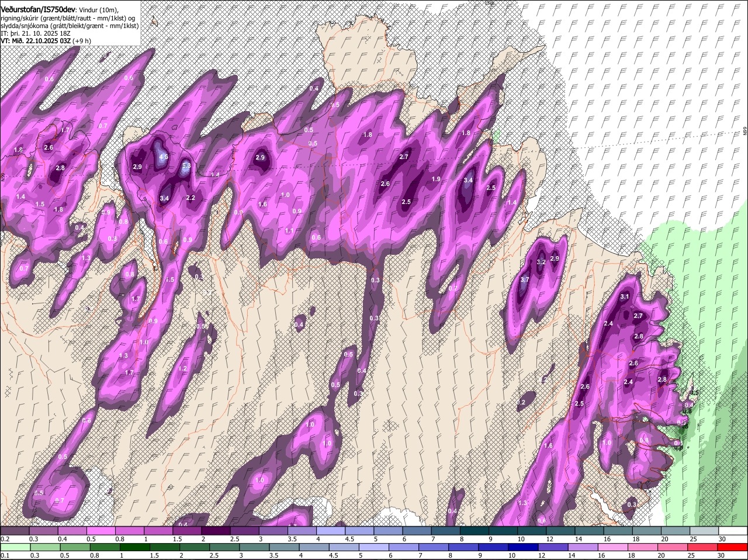
Task: Click the '4.6' precipitation value on the map
Action: pyautogui.click(x=164, y=157)
